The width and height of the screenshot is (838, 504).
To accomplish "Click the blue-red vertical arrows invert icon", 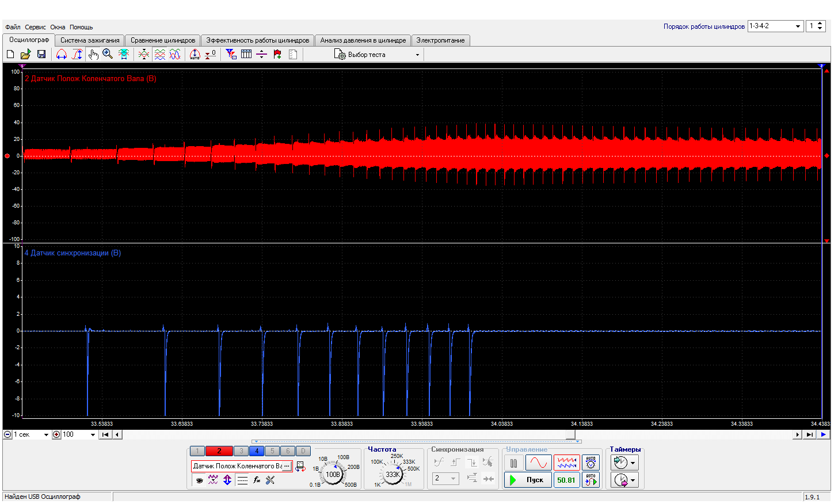I will 227,480.
